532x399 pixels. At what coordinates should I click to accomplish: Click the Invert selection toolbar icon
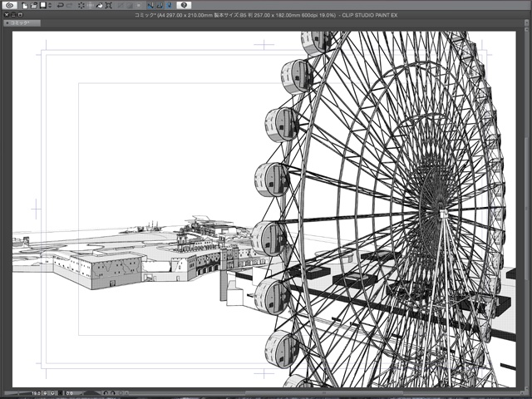coord(130,6)
